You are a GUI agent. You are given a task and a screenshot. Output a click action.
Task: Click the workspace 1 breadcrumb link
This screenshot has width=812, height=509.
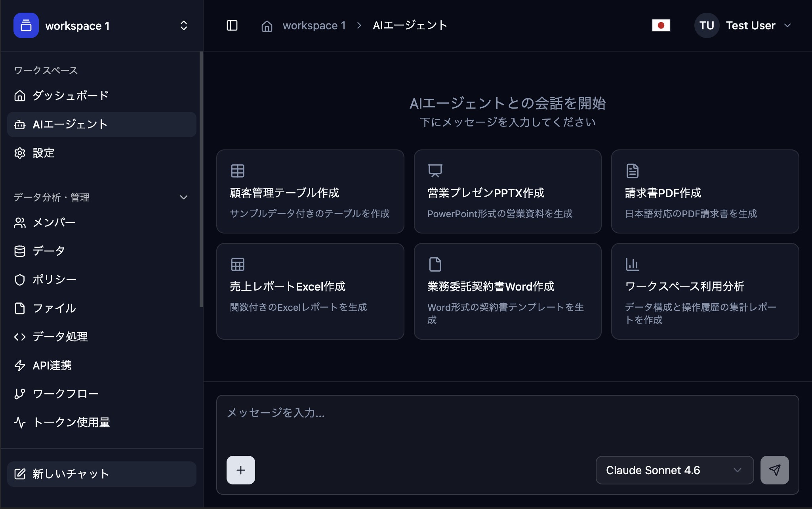point(314,26)
